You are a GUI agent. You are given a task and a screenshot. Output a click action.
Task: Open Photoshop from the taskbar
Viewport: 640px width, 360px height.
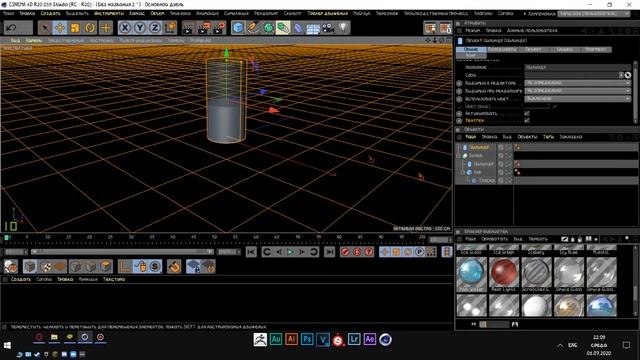307,339
